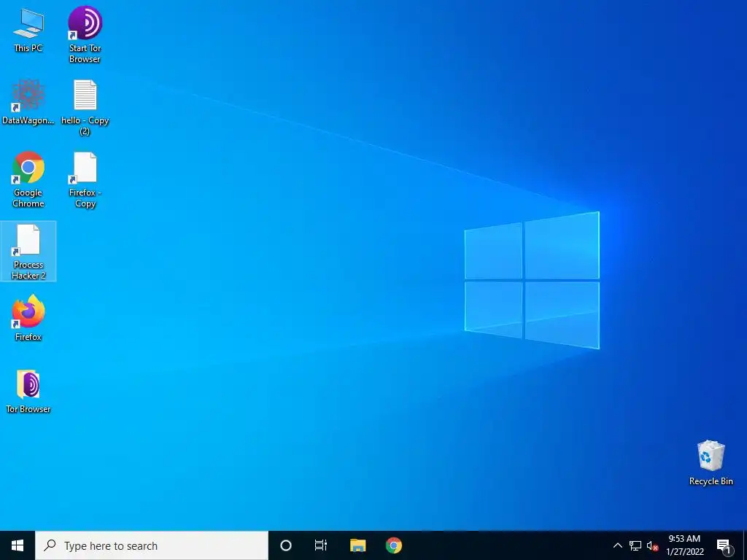Open the clock showing 9:53 AM
747x560 pixels.
click(684, 545)
